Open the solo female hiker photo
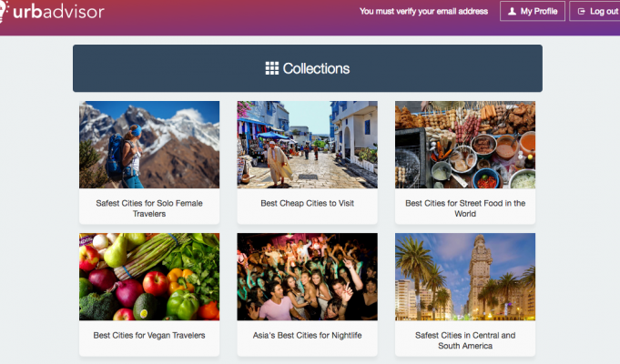 coord(149,145)
